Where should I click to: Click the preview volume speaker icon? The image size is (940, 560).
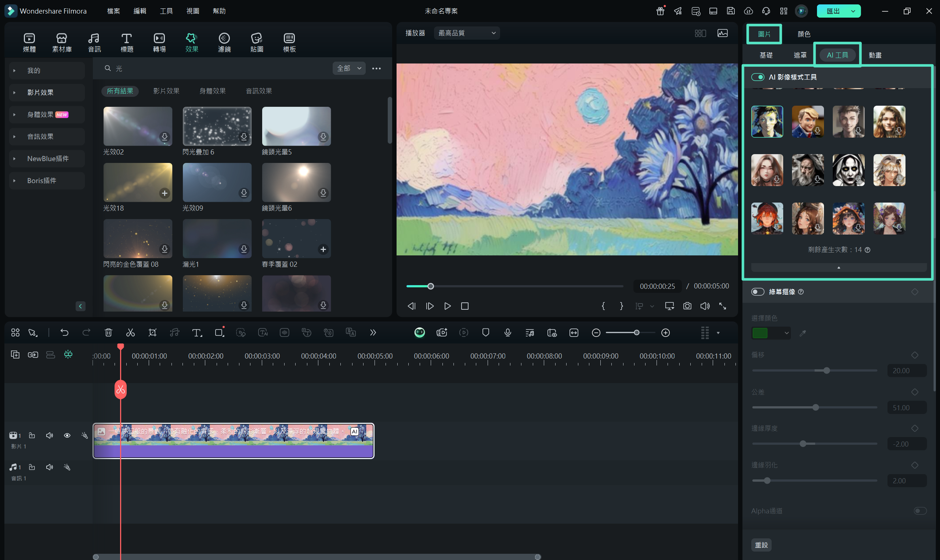click(705, 306)
